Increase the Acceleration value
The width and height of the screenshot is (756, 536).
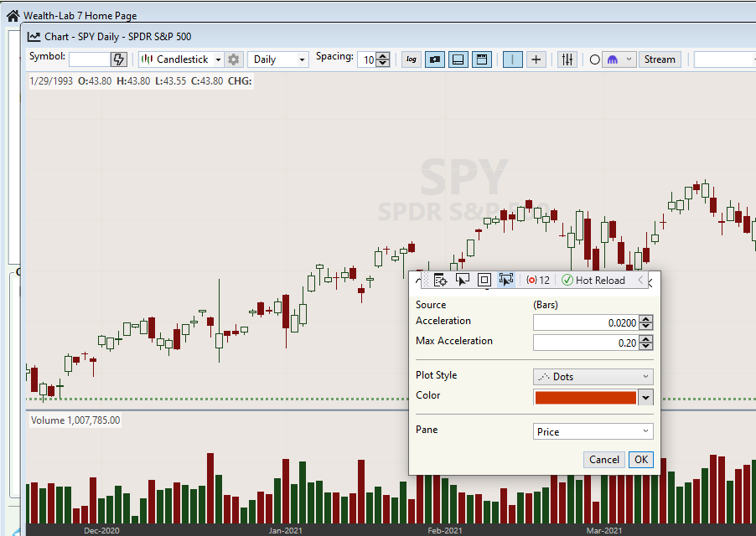coord(646,319)
